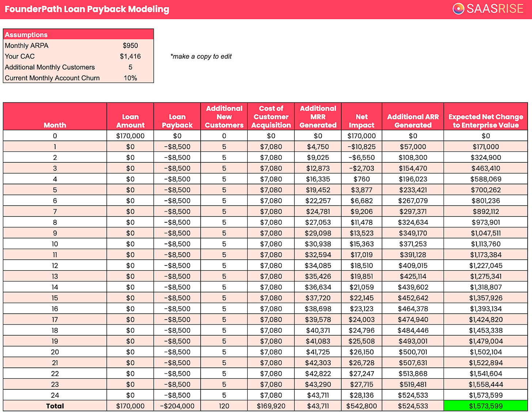Click the Assumptions header cell
Screen dimensions: 532x415
(78, 34)
